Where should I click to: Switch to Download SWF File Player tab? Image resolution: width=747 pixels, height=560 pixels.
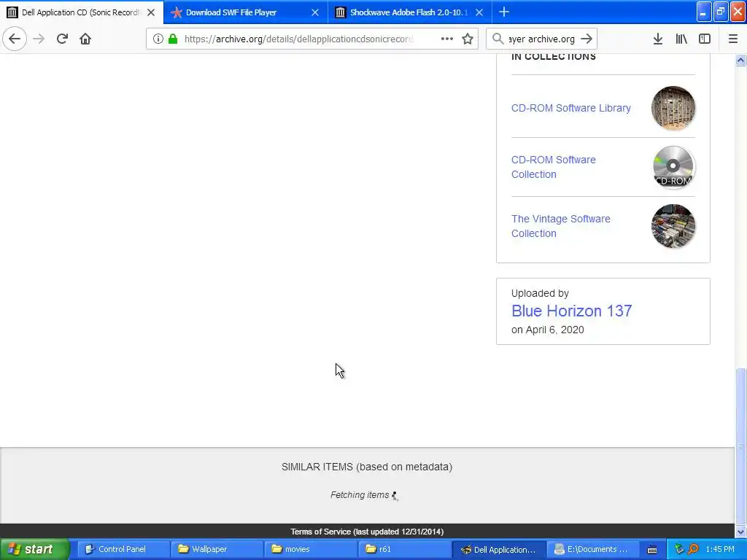click(x=246, y=12)
